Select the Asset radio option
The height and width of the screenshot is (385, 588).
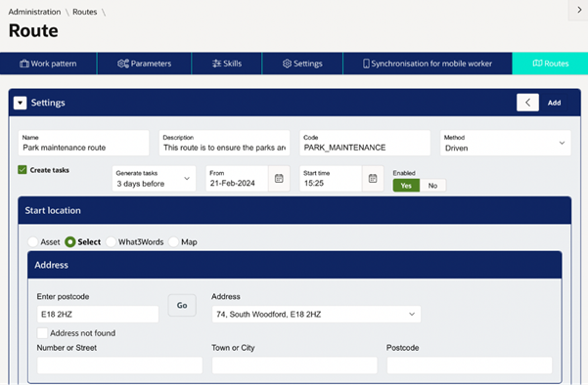coord(33,242)
